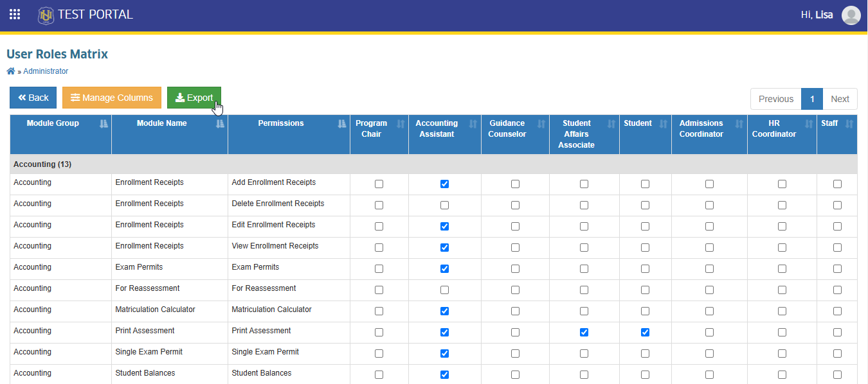Viewport: 868px width, 384px height.
Task: Uncheck Student Affairs Associate for Print Assessment
Action: tap(584, 333)
